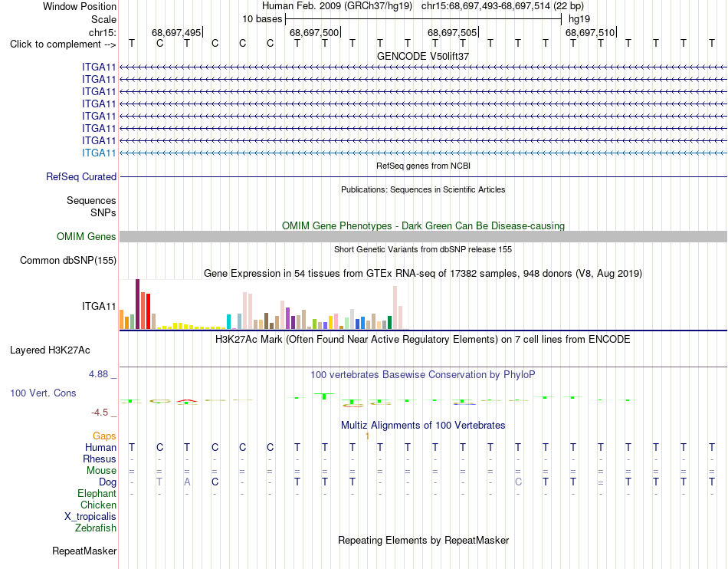
Task: Open 'Short Genetic Variants from dbSNP release 155'
Action: 423,249
